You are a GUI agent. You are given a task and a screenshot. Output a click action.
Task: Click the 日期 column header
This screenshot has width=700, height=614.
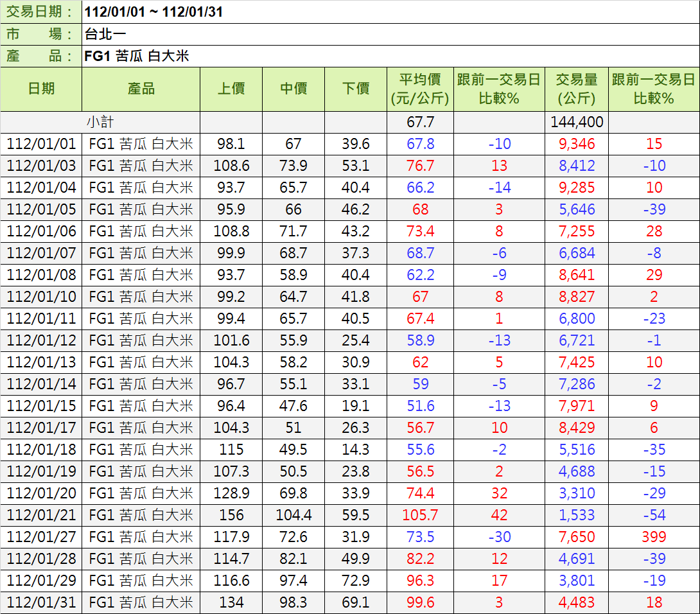41,89
